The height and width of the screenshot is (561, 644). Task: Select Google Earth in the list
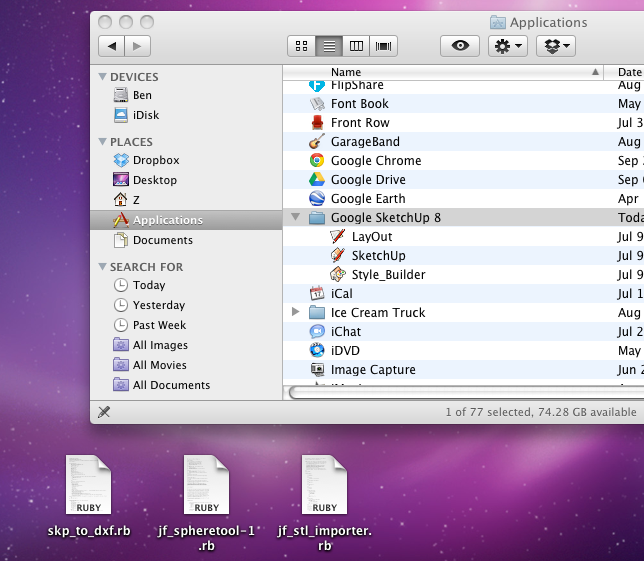click(463, 198)
